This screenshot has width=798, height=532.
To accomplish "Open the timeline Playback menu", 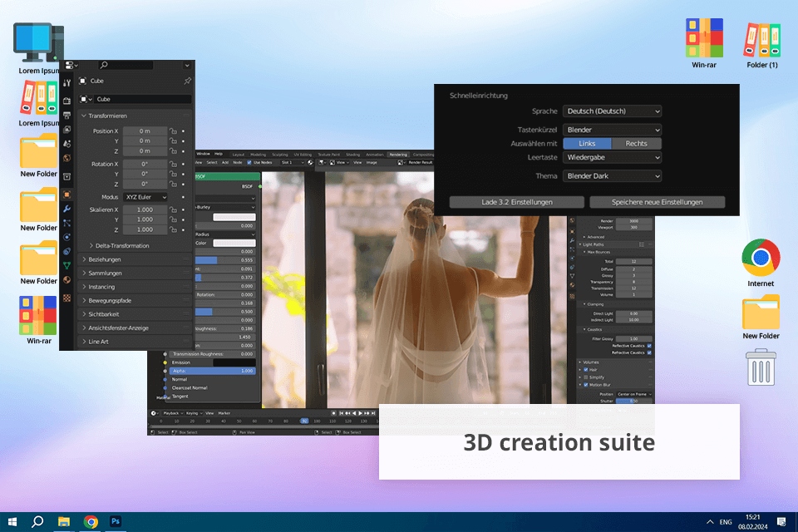I will (173, 413).
